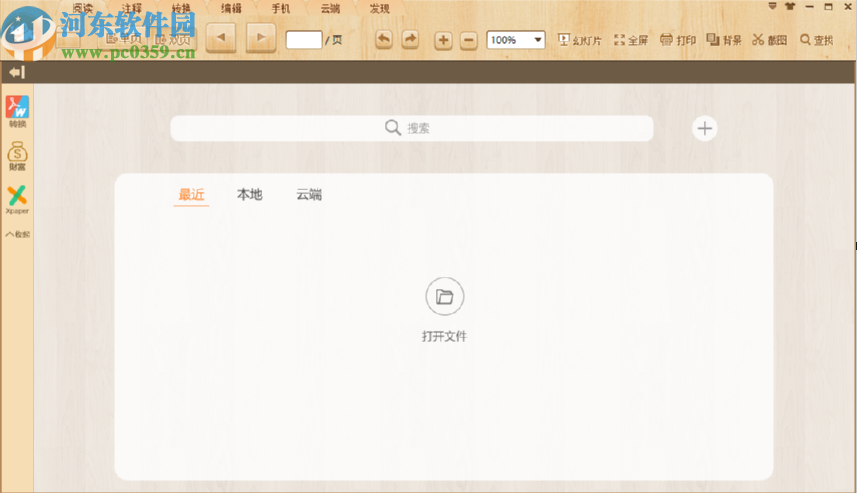Click the undo back arrow
This screenshot has height=493, width=857.
pos(384,39)
